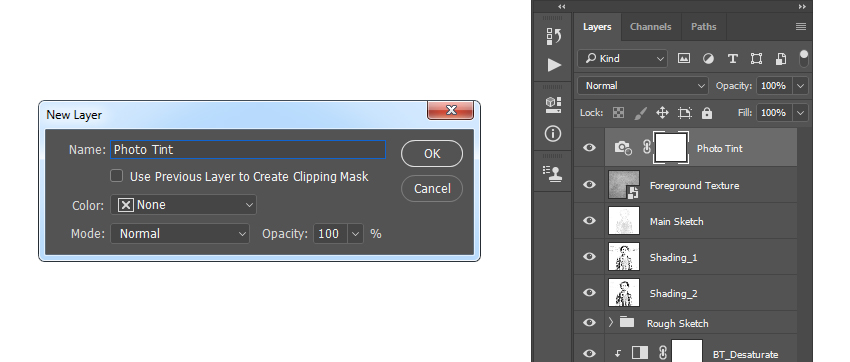Click Layers panel Opacity 100% field

(774, 86)
